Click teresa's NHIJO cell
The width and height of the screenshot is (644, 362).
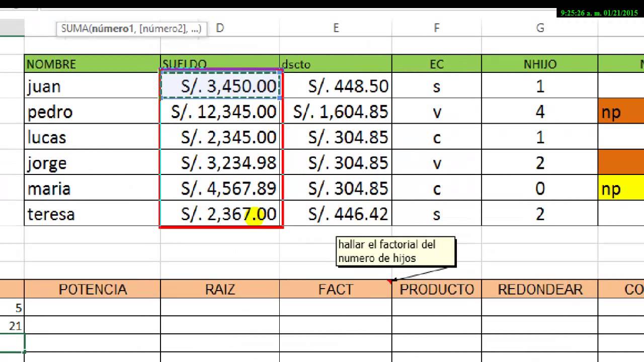click(x=540, y=214)
